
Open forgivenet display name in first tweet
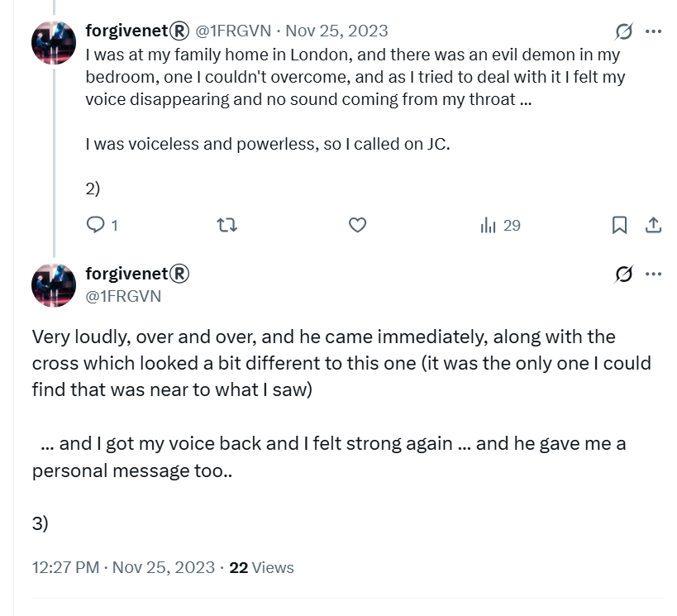(137, 31)
